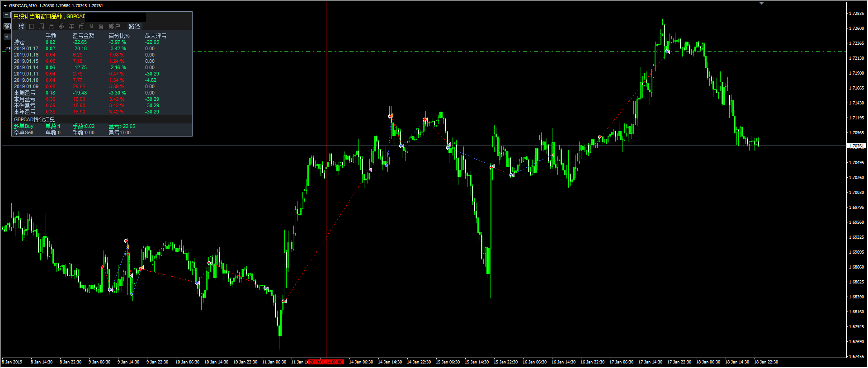
Task: Select the 备 tab in the panel
Action: coord(101,26)
